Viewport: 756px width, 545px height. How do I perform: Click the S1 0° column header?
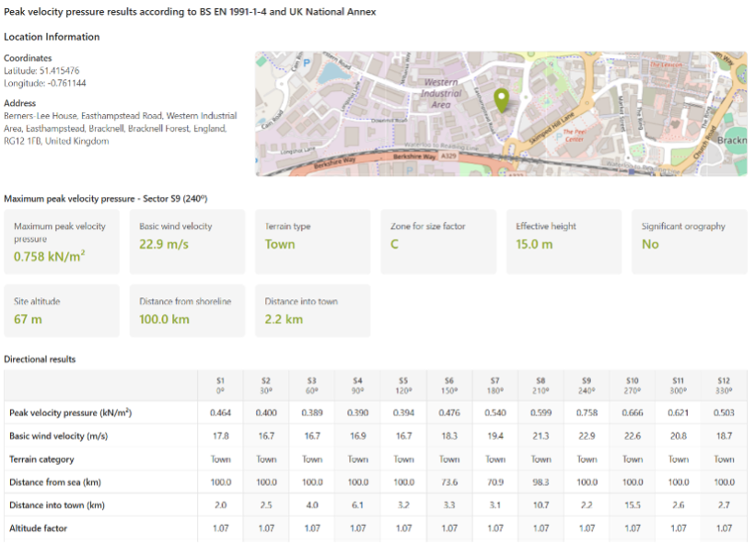click(220, 385)
